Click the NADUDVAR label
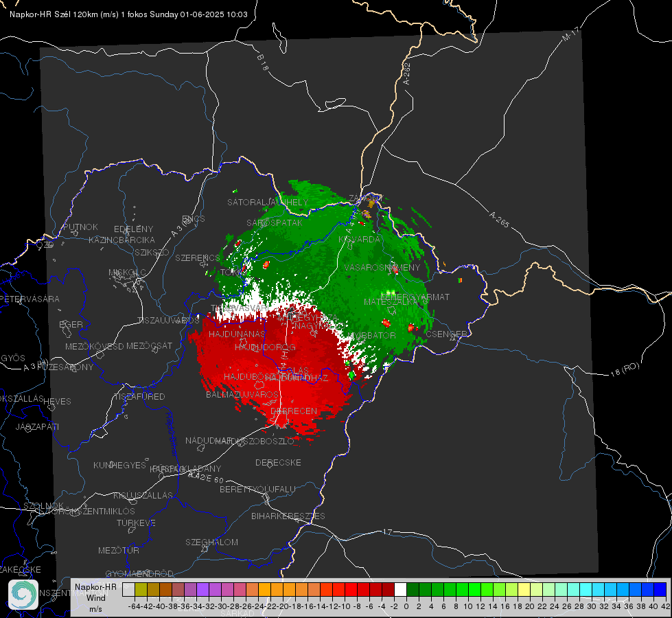This screenshot has height=618, width=672. (209, 440)
